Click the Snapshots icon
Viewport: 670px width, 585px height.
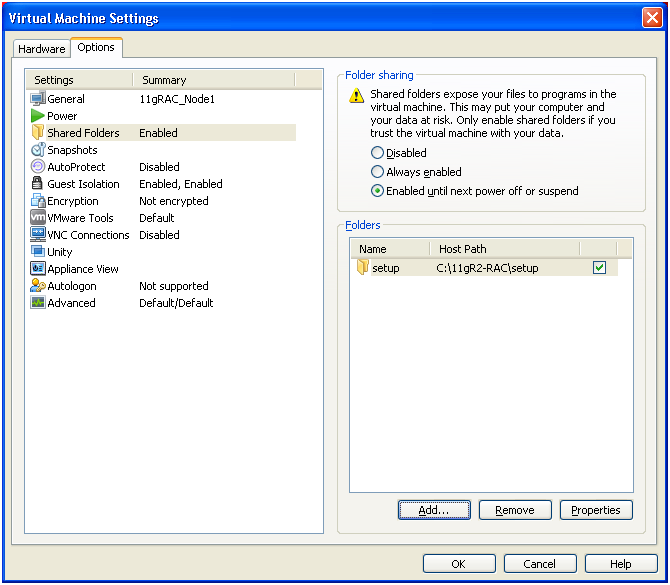point(38,150)
